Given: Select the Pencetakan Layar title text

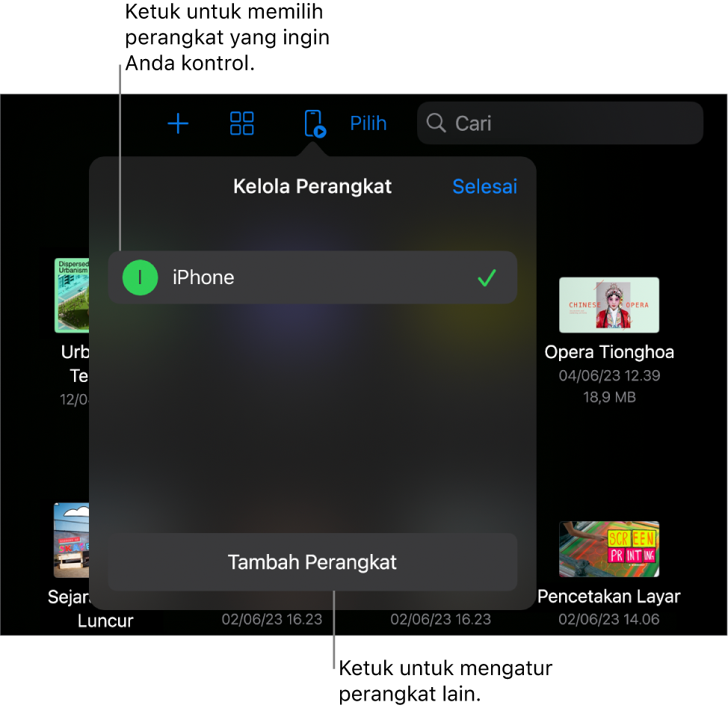Looking at the screenshot, I should [x=609, y=597].
